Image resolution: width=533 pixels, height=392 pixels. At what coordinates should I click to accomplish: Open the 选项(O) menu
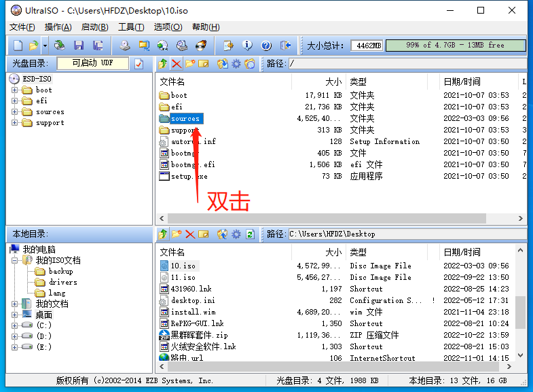tap(168, 27)
